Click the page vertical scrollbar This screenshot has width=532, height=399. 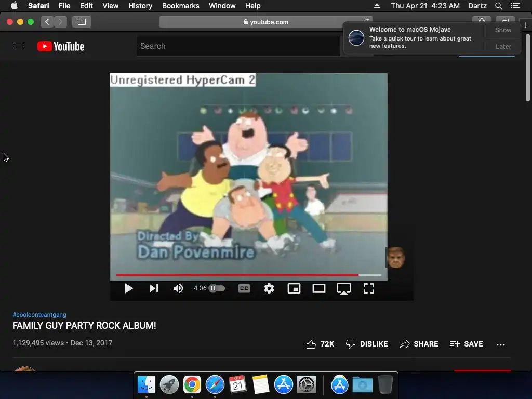[x=528, y=67]
